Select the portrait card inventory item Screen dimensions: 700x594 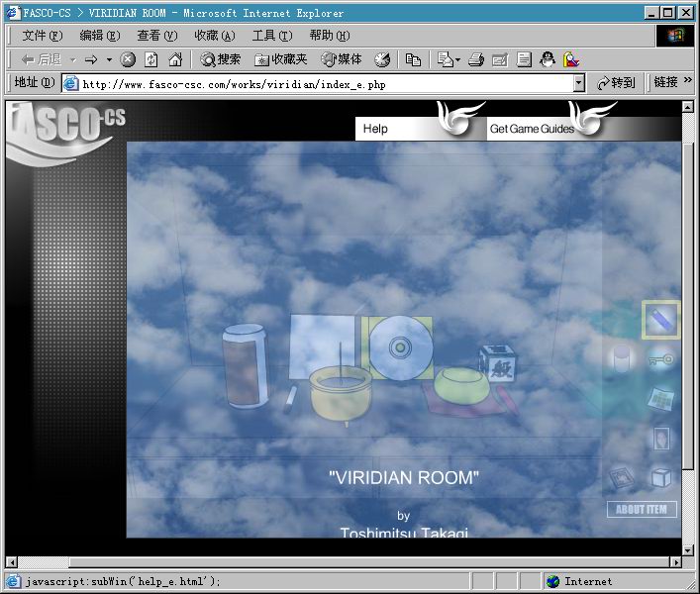[x=661, y=439]
